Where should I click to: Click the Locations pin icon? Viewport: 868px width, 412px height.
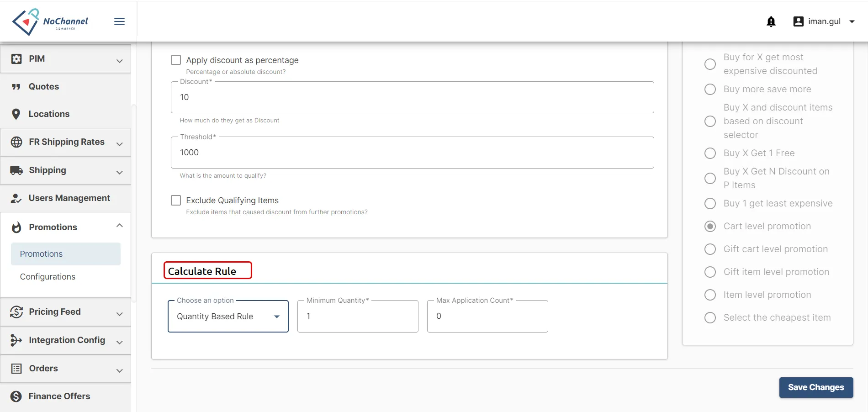click(x=16, y=114)
